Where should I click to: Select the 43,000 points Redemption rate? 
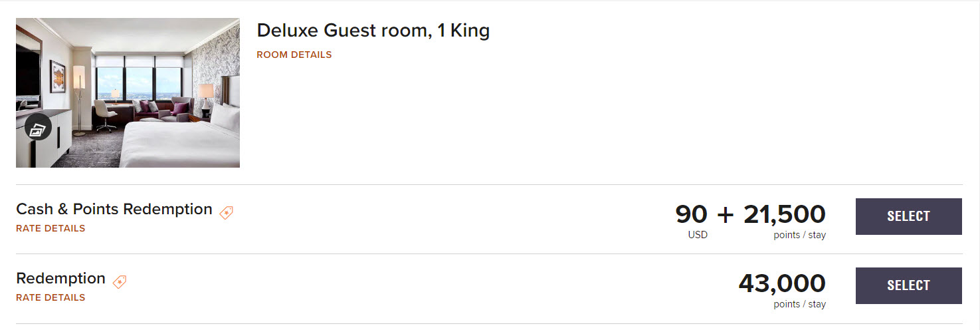908,285
